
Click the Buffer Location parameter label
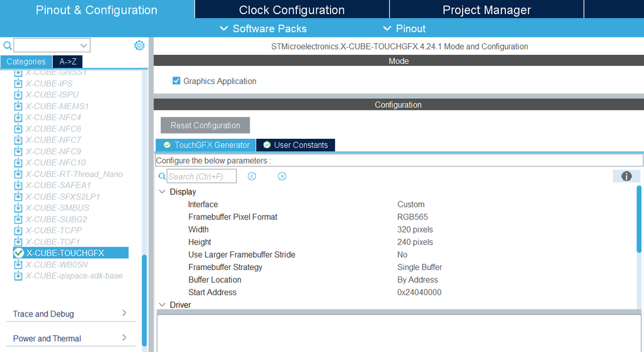point(214,280)
